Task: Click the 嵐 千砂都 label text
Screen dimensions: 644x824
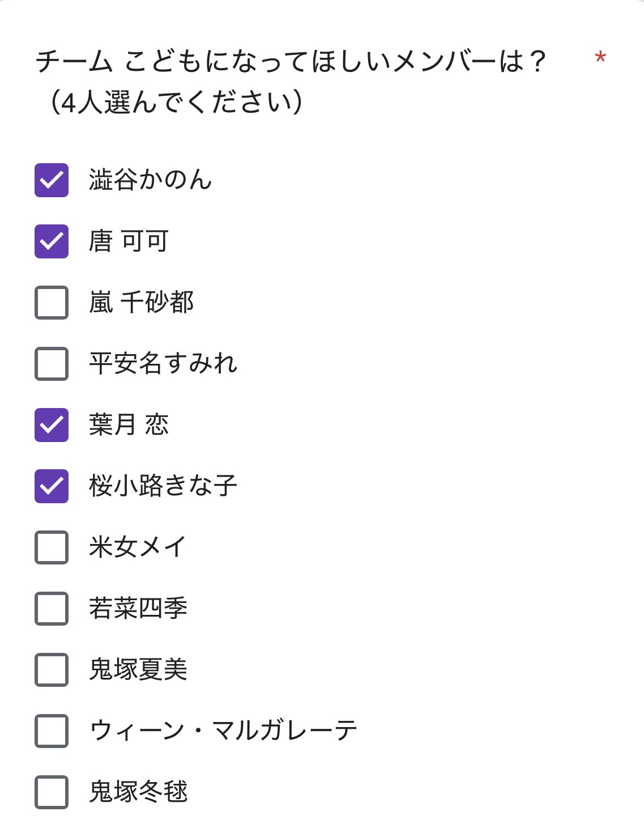Action: pos(142,302)
